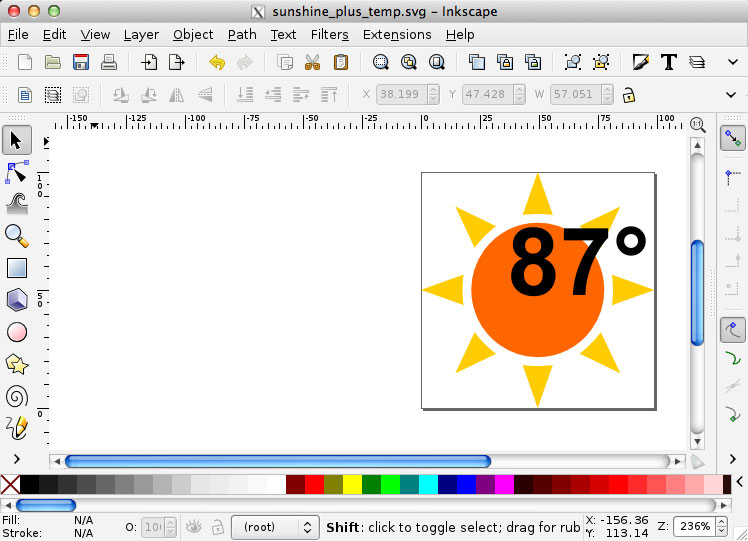The image size is (748, 541).
Task: Select the 3D Box tool
Action: (17, 300)
